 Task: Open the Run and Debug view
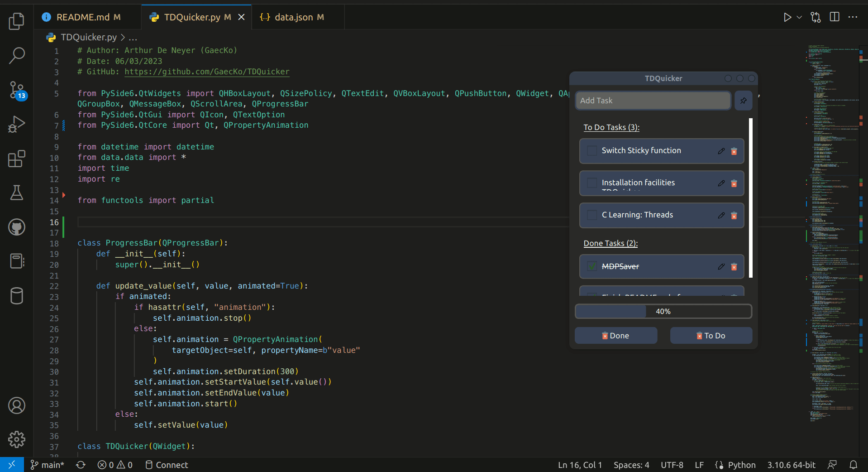(x=17, y=124)
